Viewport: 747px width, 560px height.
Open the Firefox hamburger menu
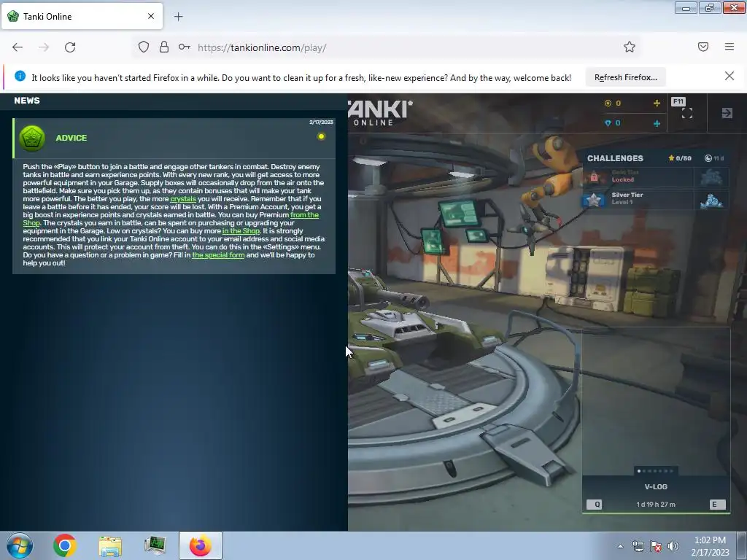[729, 47]
